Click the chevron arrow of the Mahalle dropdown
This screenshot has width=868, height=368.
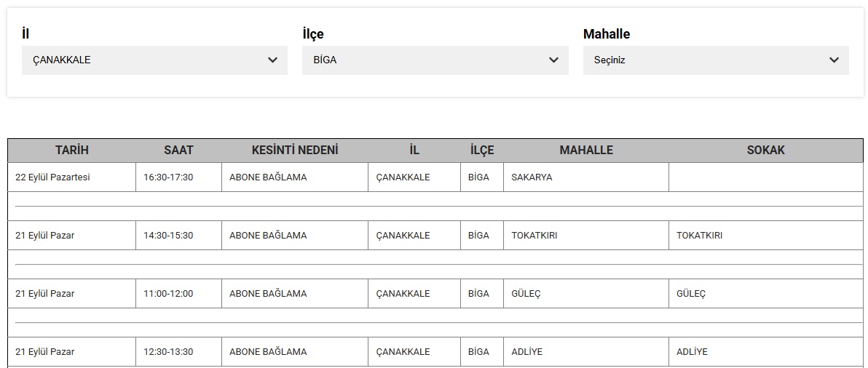(x=835, y=60)
